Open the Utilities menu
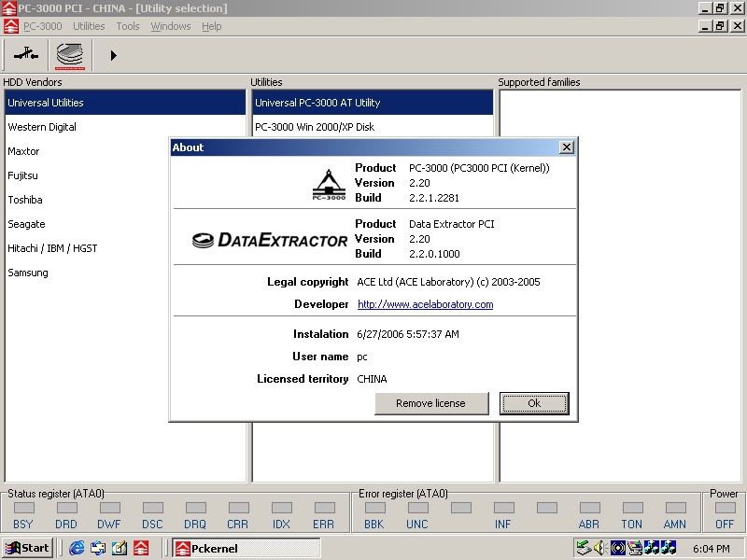The height and width of the screenshot is (560, 747). click(x=89, y=26)
